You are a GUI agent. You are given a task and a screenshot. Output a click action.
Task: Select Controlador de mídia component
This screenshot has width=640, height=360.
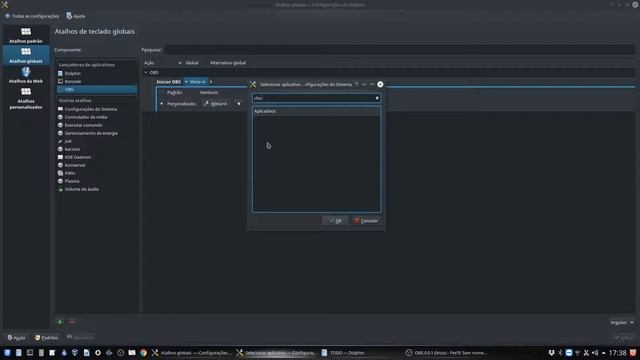pyautogui.click(x=86, y=117)
